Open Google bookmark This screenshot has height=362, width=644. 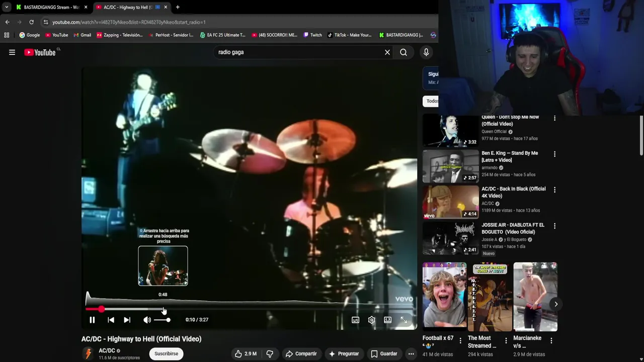[30, 35]
